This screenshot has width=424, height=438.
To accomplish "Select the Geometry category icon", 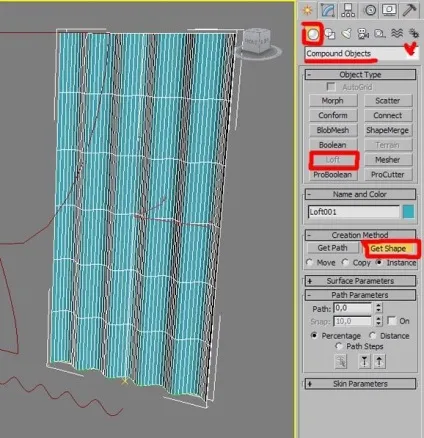I will click(x=313, y=34).
